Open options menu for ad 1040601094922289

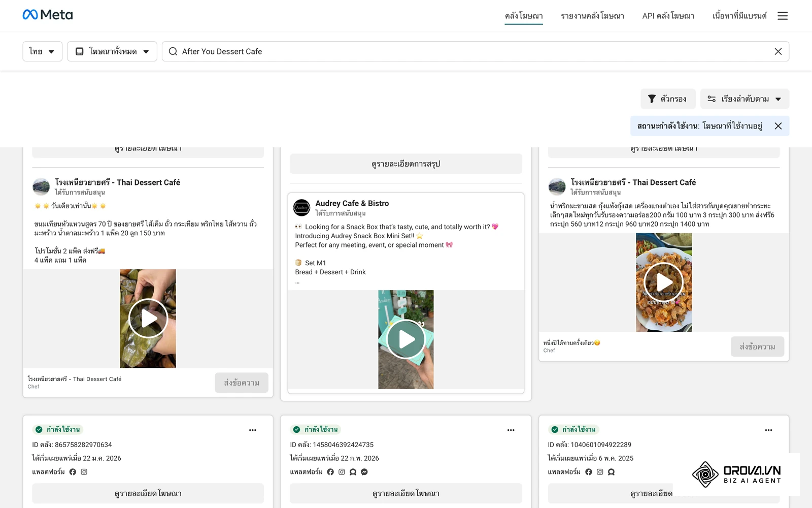tap(768, 430)
